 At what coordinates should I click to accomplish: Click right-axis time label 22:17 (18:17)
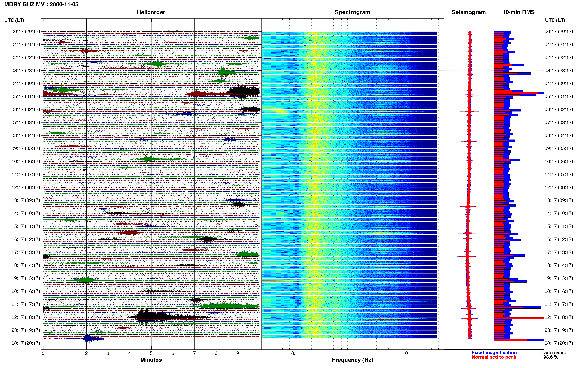pyautogui.click(x=559, y=317)
